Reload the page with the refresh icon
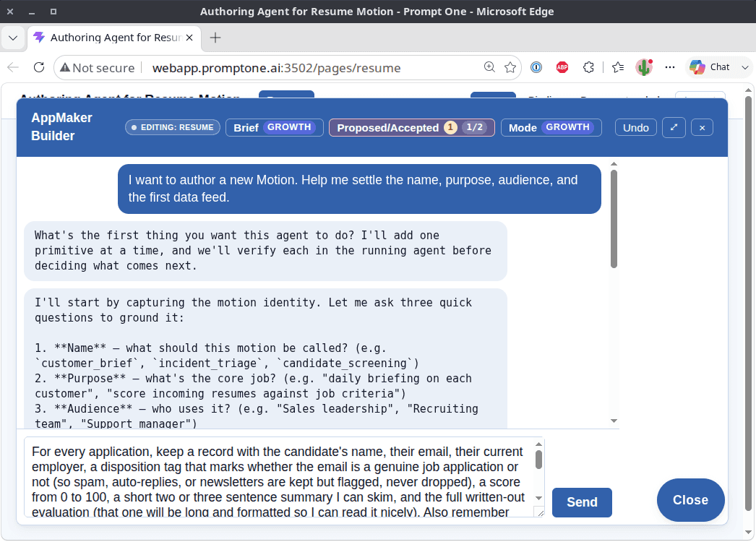Screen dimensions: 756x542 [x=39, y=67]
